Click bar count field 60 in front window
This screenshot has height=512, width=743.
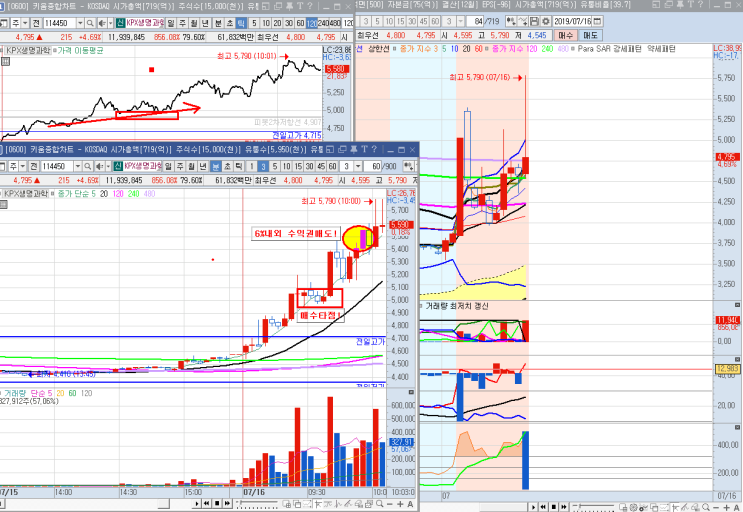click(x=373, y=166)
